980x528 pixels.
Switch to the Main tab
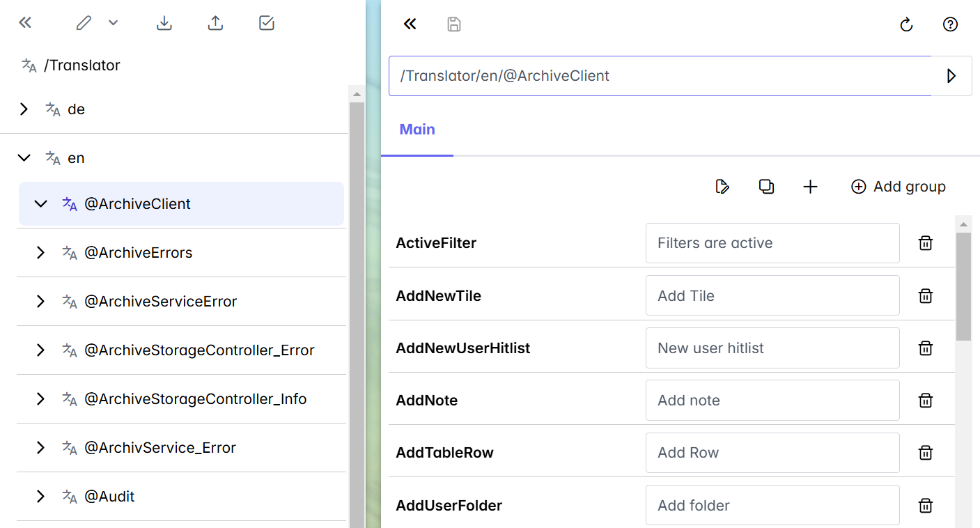[x=417, y=130]
